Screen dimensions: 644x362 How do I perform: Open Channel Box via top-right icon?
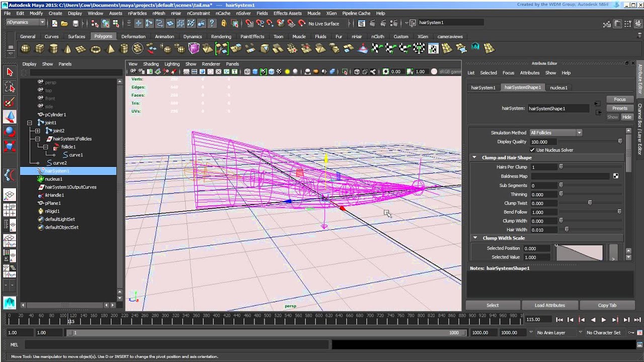pyautogui.click(x=637, y=23)
